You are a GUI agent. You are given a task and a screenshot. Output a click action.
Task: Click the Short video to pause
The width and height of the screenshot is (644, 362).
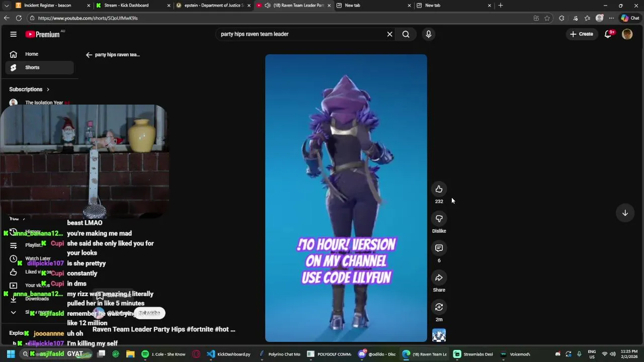(346, 198)
